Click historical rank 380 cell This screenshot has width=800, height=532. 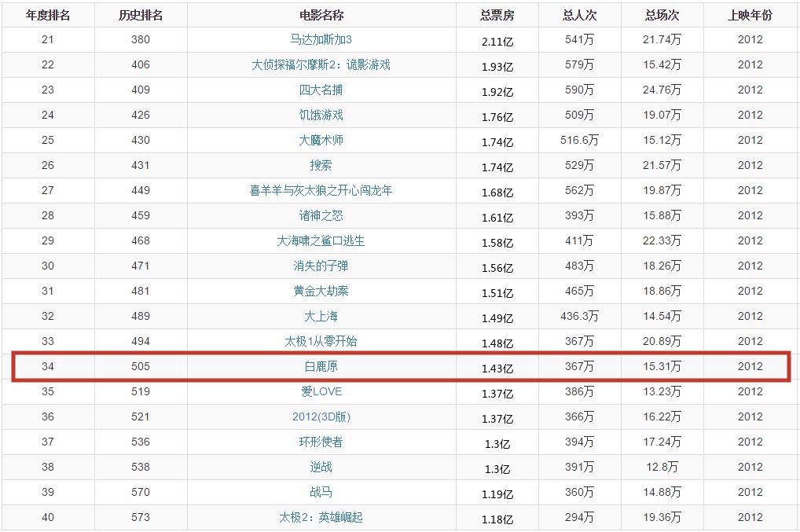141,40
